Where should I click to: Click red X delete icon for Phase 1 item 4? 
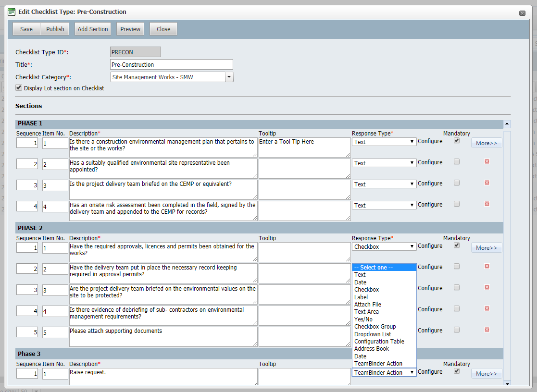pos(487,204)
